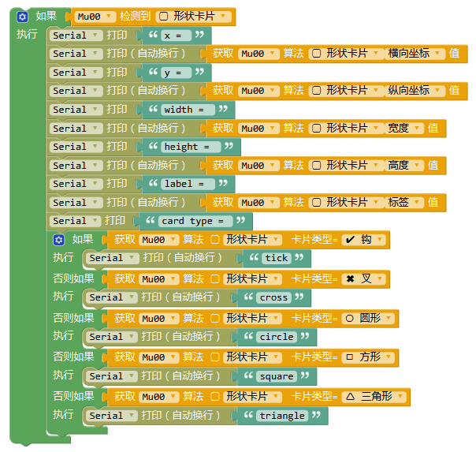476x452 pixels.
Task: Open the 形状卡片 dropdown in the 钩 condition row
Action: 252,240
